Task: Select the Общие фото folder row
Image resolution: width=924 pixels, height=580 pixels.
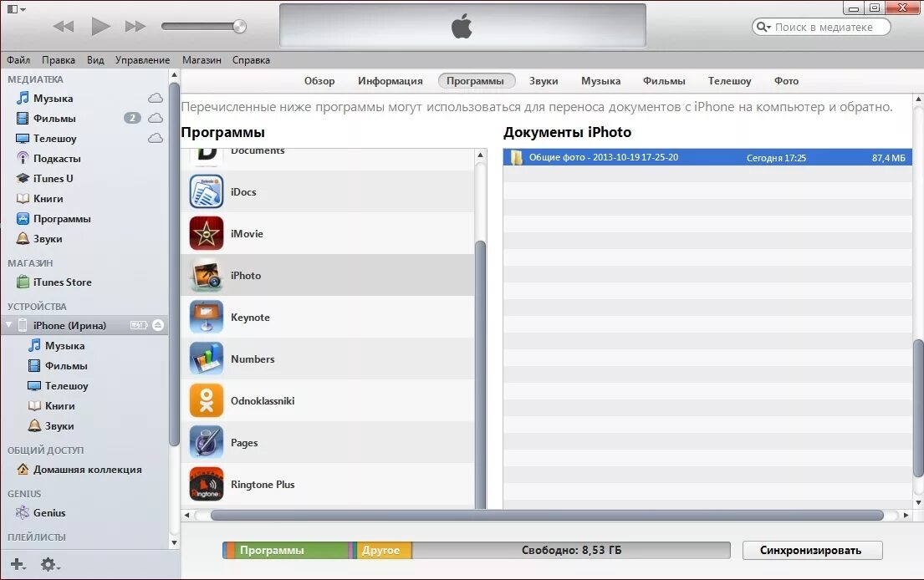Action: (707, 157)
